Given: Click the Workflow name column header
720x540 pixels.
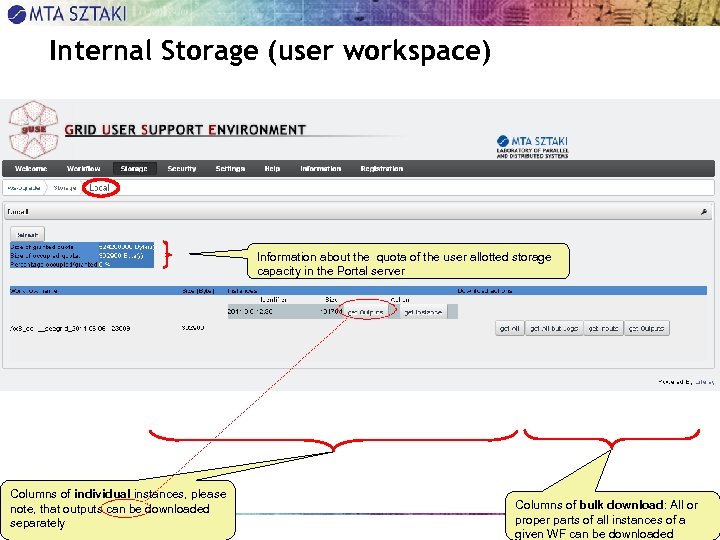Looking at the screenshot, I should tap(34, 290).
